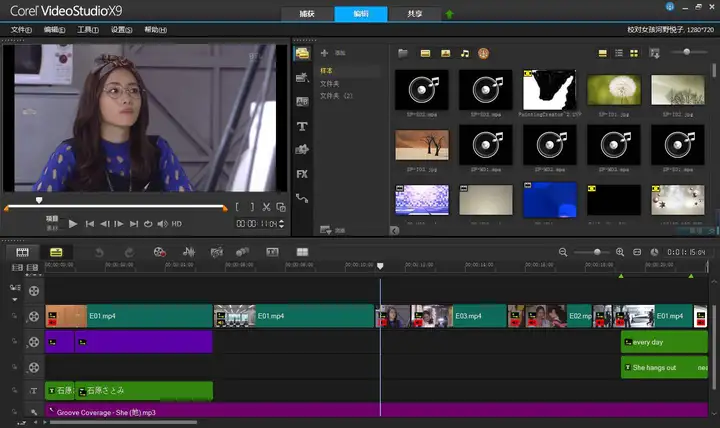Open the Sound Mixer tool

[188, 252]
